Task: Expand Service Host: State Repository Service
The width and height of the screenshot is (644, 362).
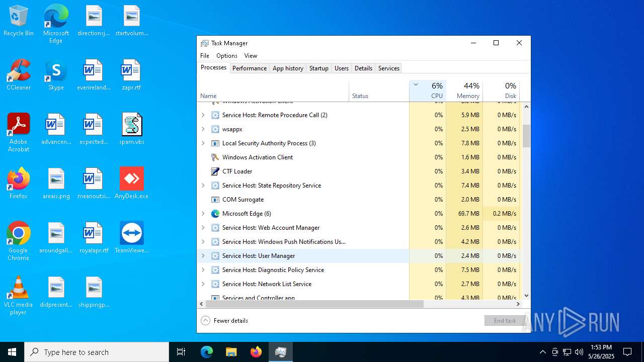Action: click(203, 186)
